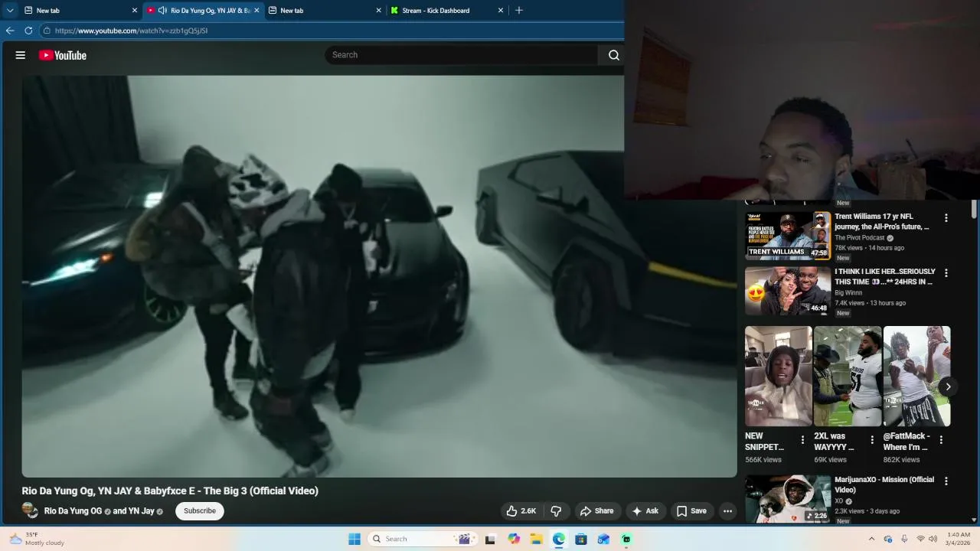Like the video (2.6K)
This screenshot has width=980, height=551.
(520, 511)
